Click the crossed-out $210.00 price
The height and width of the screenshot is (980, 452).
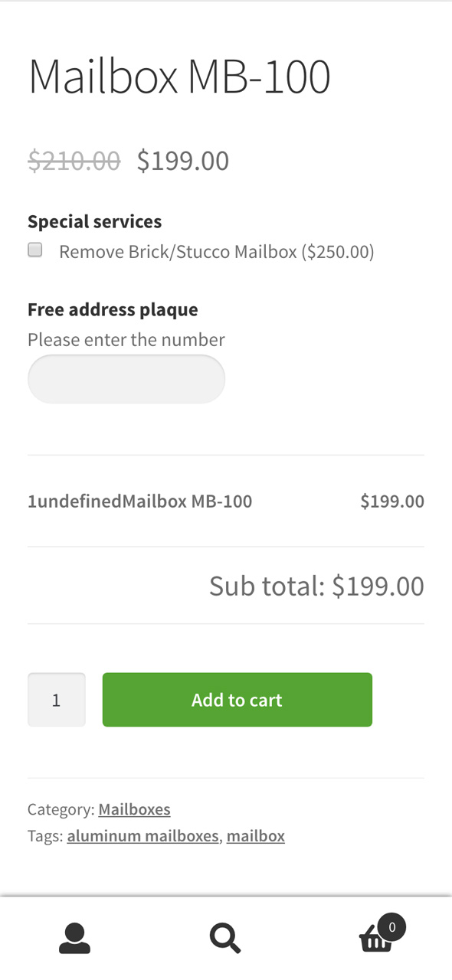(74, 161)
